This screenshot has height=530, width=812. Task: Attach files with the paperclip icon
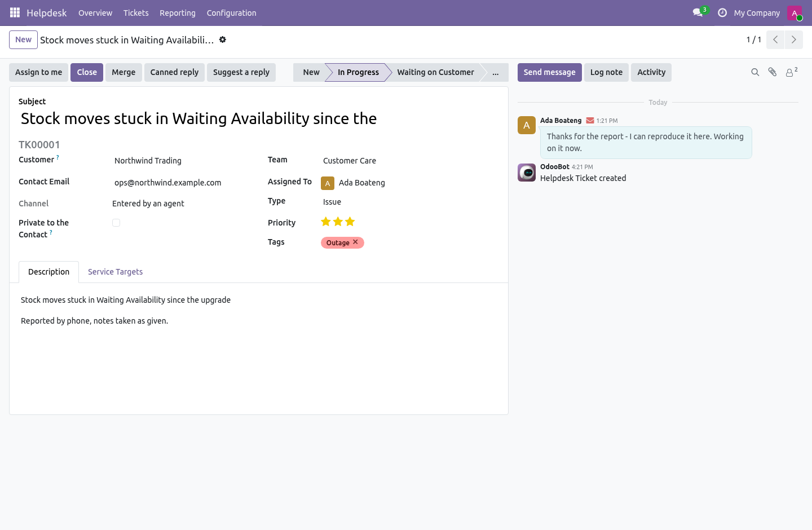[x=773, y=72]
